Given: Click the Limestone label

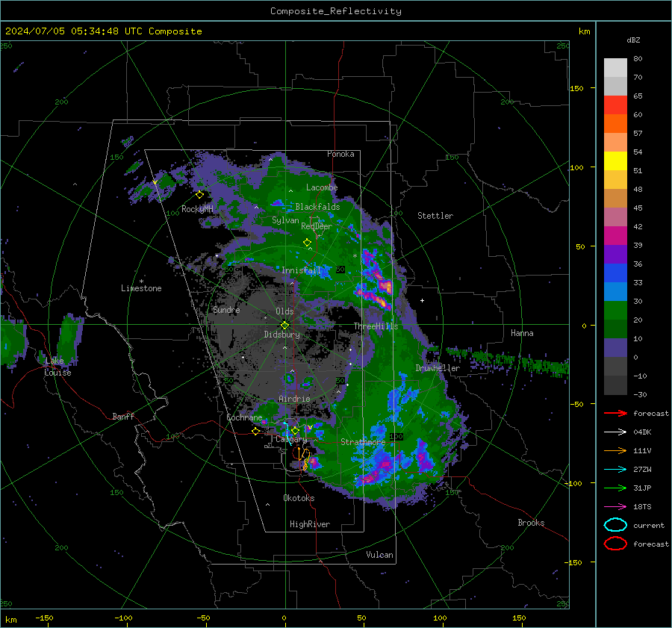Looking at the screenshot, I should tap(141, 288).
